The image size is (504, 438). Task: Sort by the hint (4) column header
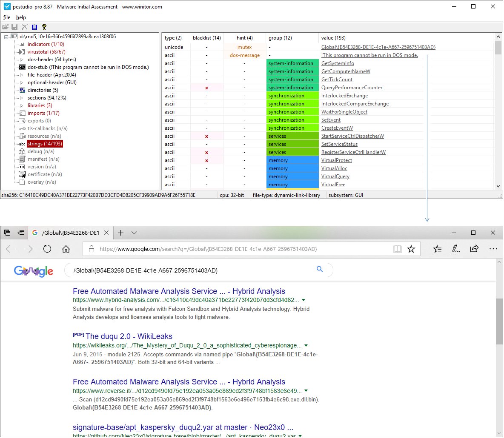[245, 38]
